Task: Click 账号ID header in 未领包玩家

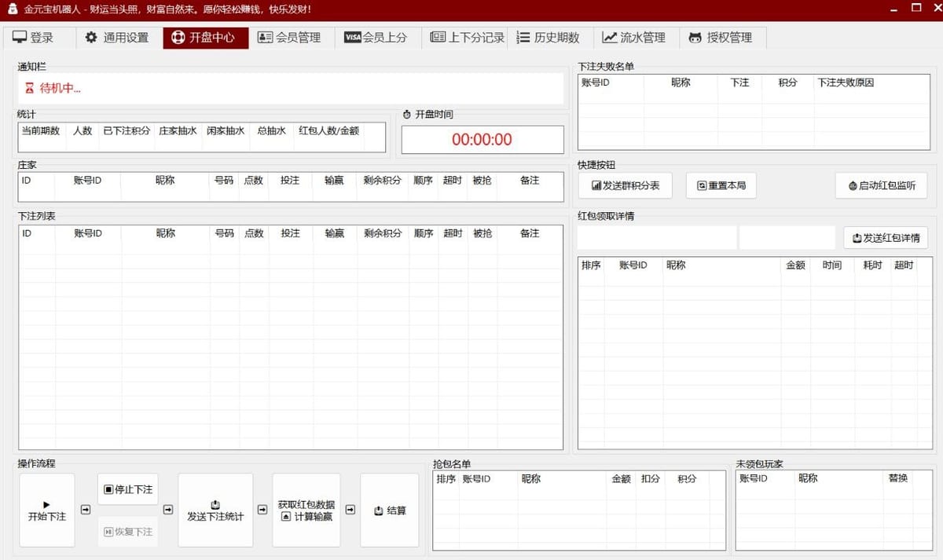Action: tap(754, 478)
